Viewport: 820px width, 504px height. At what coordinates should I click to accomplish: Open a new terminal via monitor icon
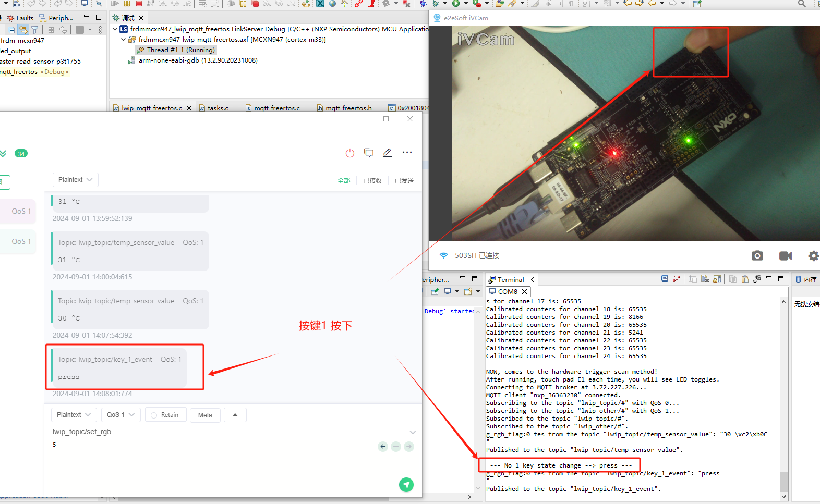pyautogui.click(x=665, y=279)
